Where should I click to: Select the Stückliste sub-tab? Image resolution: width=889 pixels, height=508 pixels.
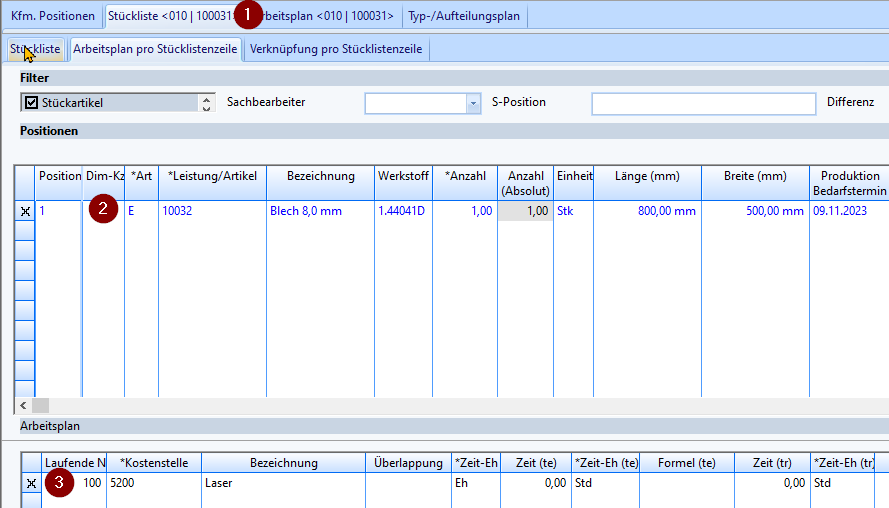(35, 49)
